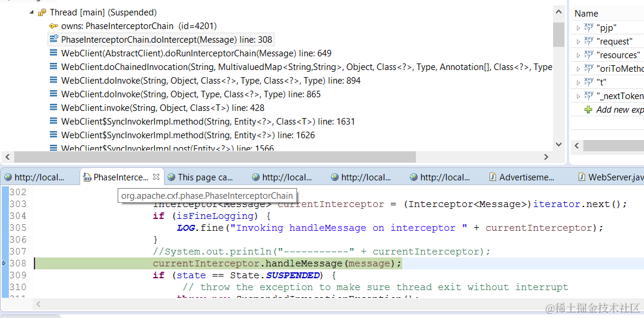Screen dimensions: 644x318
Task: Select WebClient.doInvoke line: 865 frame
Action: coord(191,94)
